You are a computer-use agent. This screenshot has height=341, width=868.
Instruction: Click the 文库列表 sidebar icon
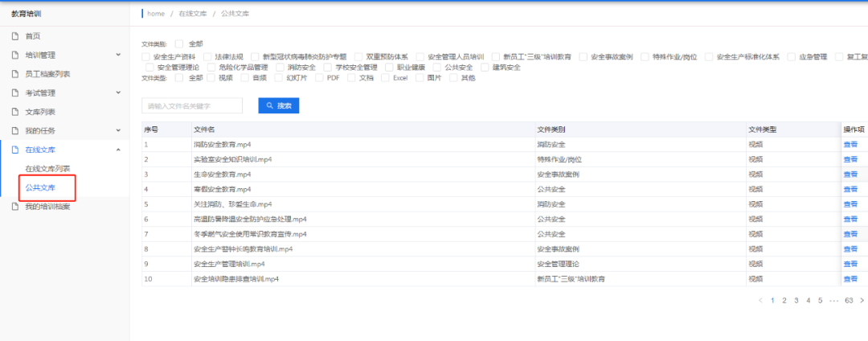tap(14, 112)
